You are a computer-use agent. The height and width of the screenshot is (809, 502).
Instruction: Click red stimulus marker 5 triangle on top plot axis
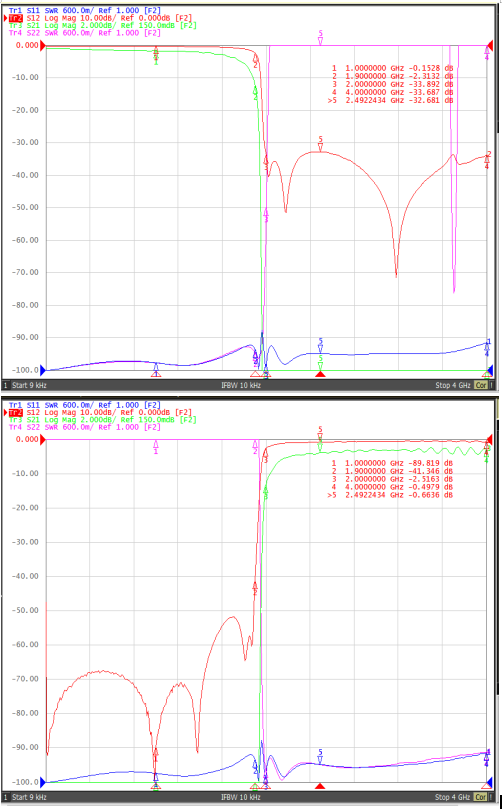[320, 374]
